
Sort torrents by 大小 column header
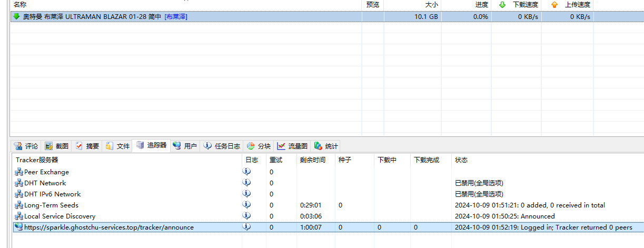431,4
